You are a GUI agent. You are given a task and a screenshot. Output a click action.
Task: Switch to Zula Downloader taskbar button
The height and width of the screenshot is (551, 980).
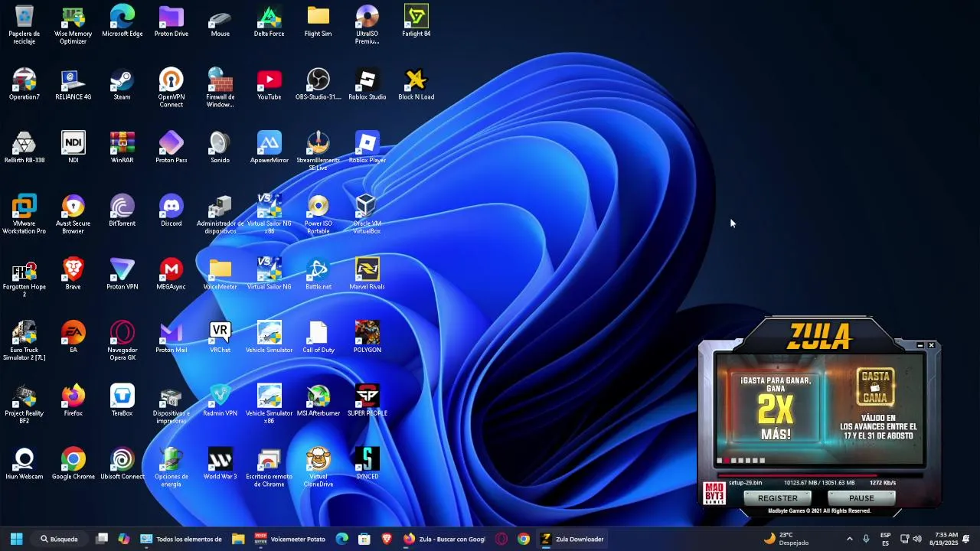(x=572, y=539)
